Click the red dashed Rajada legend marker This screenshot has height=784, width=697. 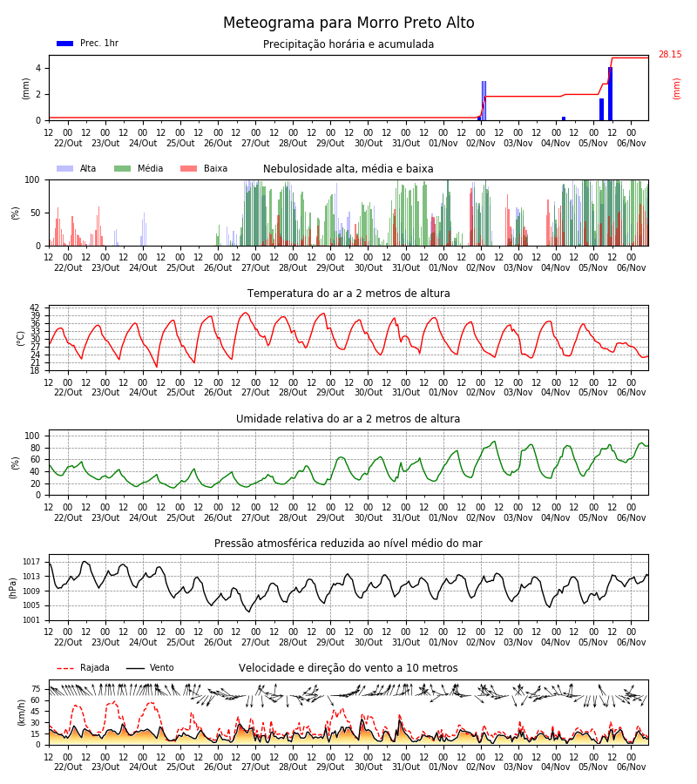tap(65, 668)
